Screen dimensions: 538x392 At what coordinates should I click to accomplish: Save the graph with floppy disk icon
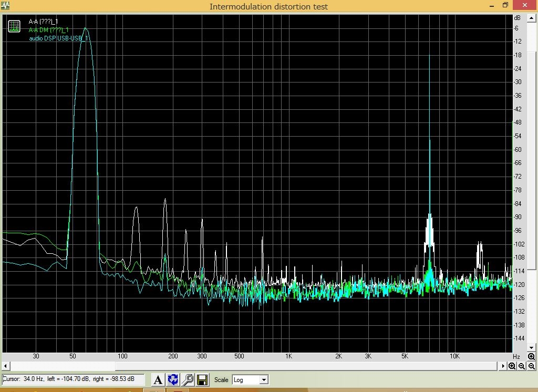202,379
